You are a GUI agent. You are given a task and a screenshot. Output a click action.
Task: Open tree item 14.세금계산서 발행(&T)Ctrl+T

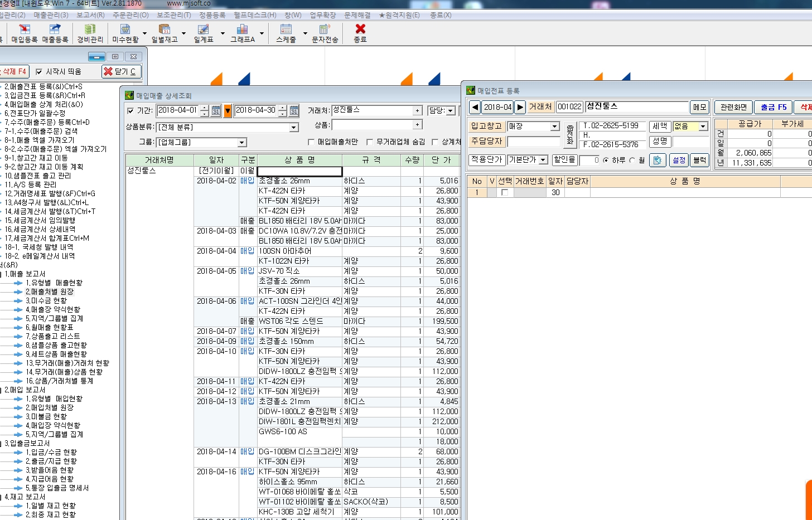click(50, 211)
